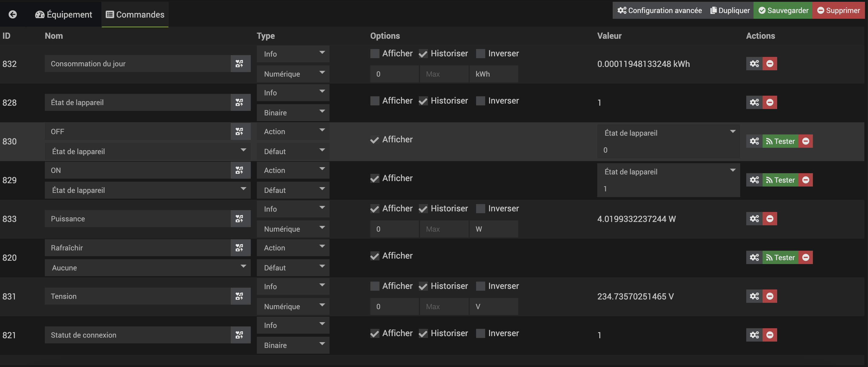Image resolution: width=868 pixels, height=367 pixels.
Task: Click the Dupliquer button
Action: [x=730, y=11]
